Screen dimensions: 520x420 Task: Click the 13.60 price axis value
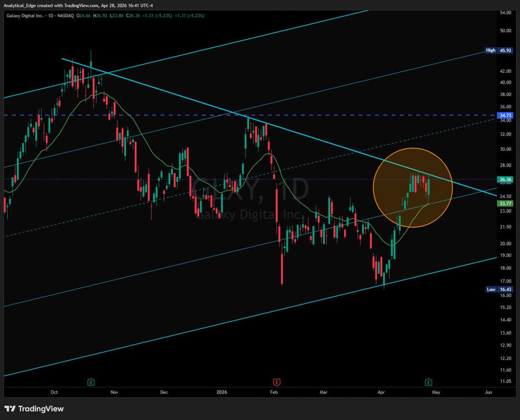point(505,333)
